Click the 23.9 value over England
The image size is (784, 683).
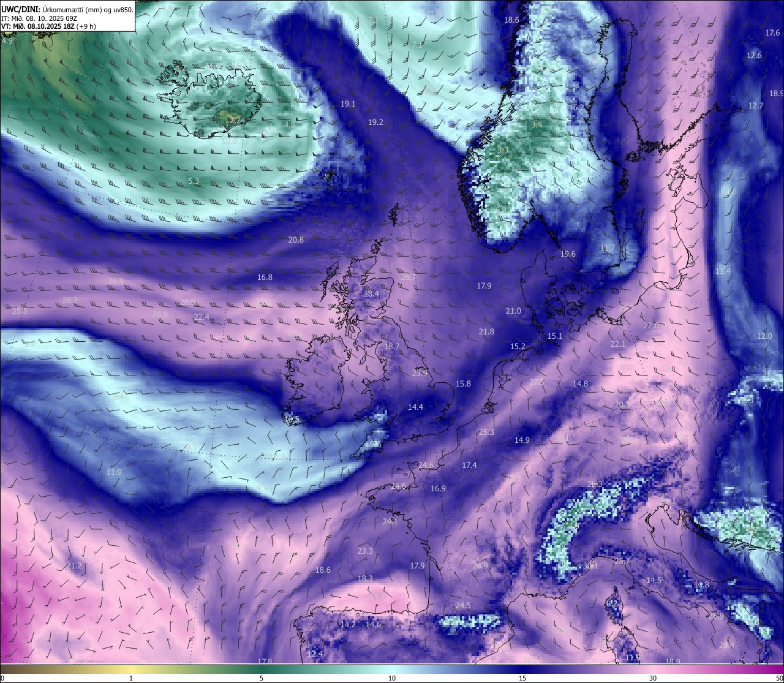420,374
